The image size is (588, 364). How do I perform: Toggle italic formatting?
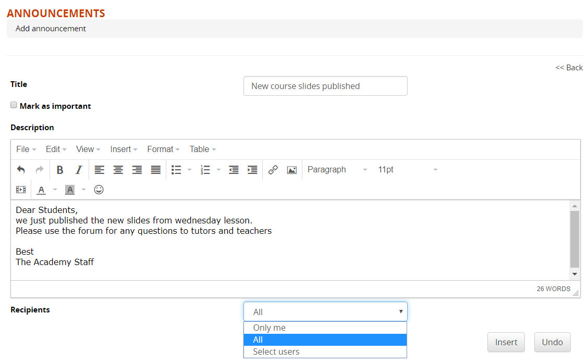79,170
